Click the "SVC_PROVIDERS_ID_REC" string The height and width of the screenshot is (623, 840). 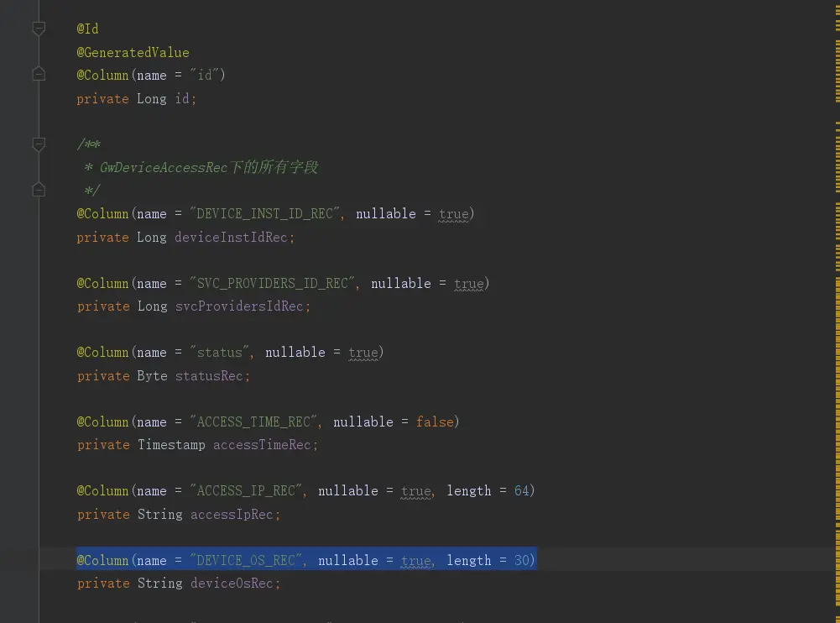tap(272, 283)
